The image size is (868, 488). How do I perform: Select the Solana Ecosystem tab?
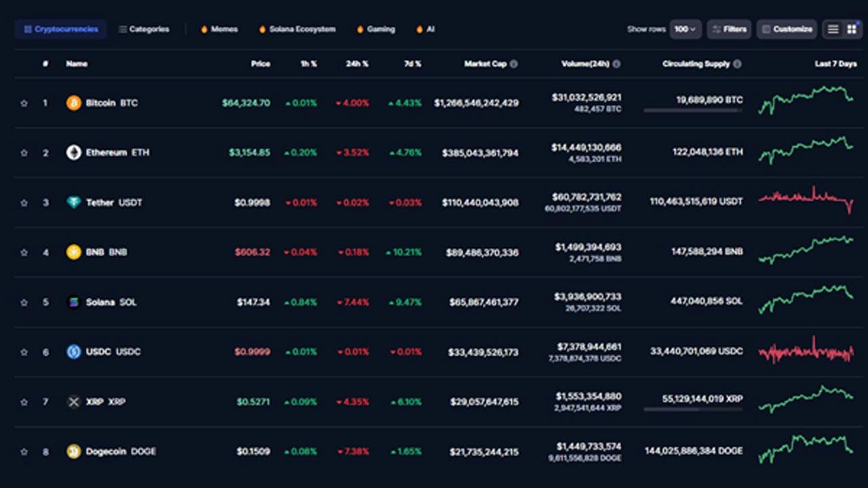tap(297, 29)
